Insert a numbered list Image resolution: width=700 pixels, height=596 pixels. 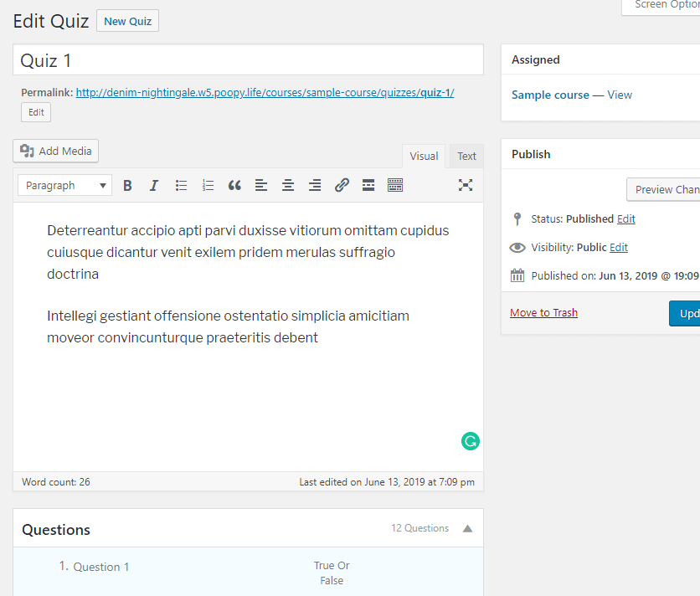click(x=208, y=185)
